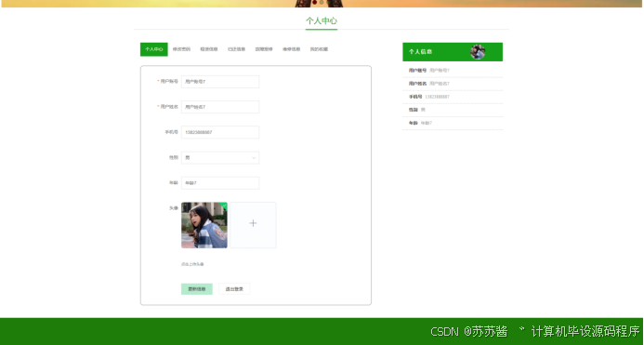Focus the 手机号 input with 13823888887

click(x=220, y=132)
